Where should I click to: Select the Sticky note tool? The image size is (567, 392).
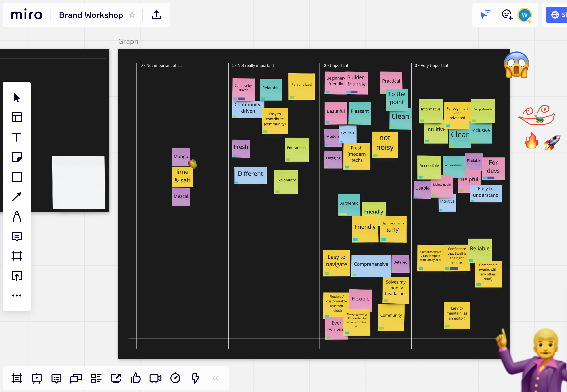click(17, 157)
